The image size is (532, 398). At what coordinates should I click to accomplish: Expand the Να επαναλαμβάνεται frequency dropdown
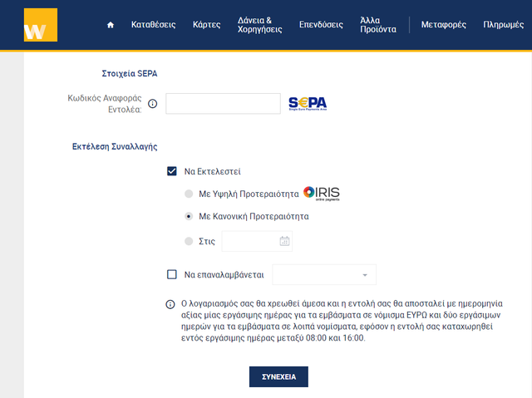point(324,274)
